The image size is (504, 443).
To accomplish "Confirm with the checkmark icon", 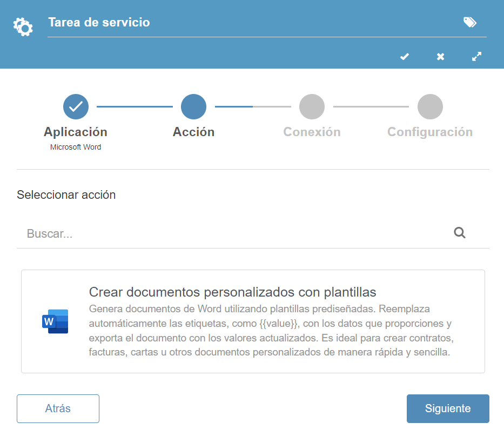I will (x=405, y=57).
